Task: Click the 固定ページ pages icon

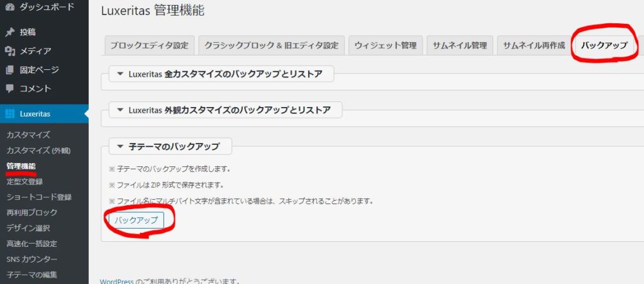Action: [x=10, y=70]
